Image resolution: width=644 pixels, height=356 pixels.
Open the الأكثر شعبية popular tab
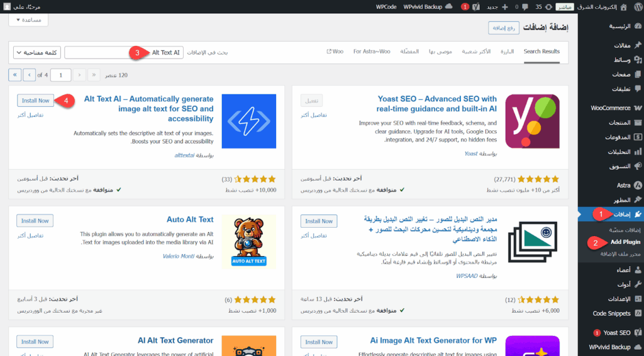(x=476, y=52)
